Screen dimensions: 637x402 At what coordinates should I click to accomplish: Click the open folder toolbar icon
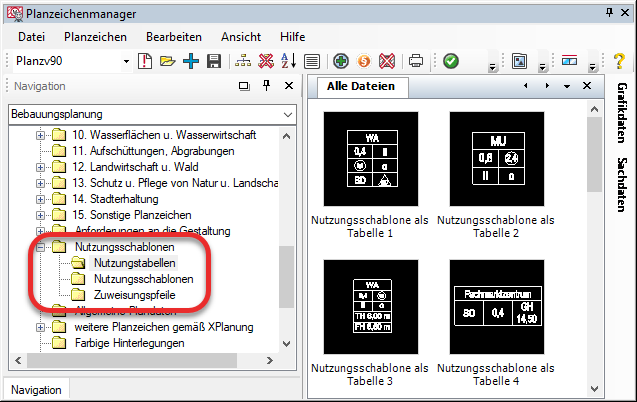(168, 62)
